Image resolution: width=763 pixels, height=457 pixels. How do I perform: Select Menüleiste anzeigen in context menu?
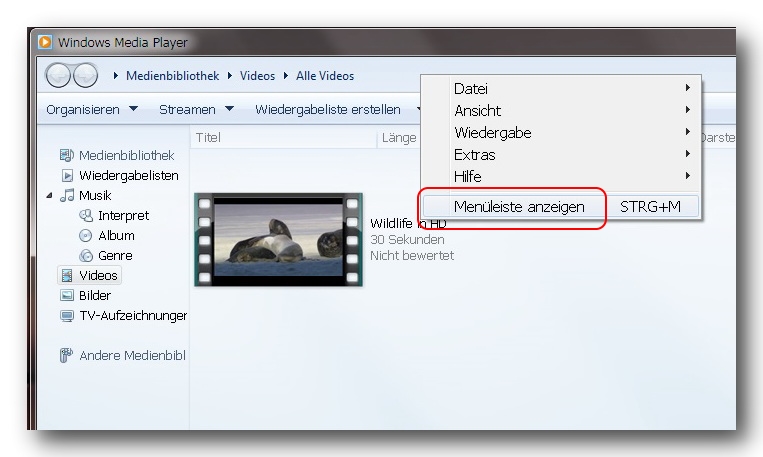tap(561, 206)
